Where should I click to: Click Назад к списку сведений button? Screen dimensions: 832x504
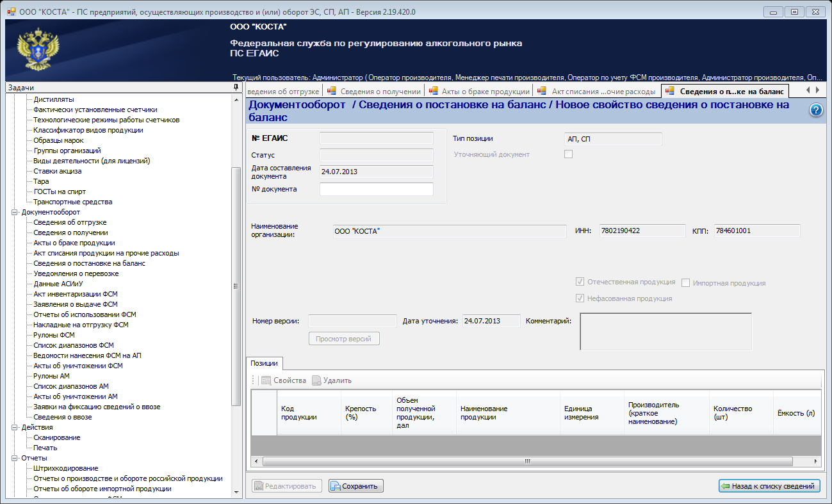point(769,486)
